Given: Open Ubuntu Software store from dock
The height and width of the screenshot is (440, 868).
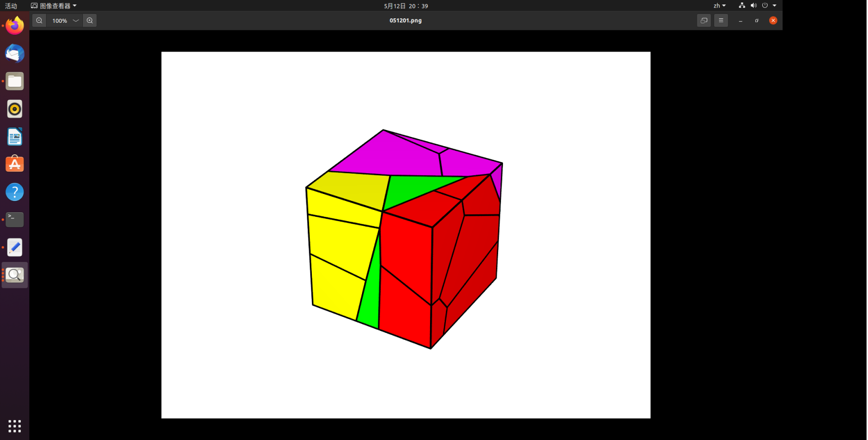Looking at the screenshot, I should (15, 164).
